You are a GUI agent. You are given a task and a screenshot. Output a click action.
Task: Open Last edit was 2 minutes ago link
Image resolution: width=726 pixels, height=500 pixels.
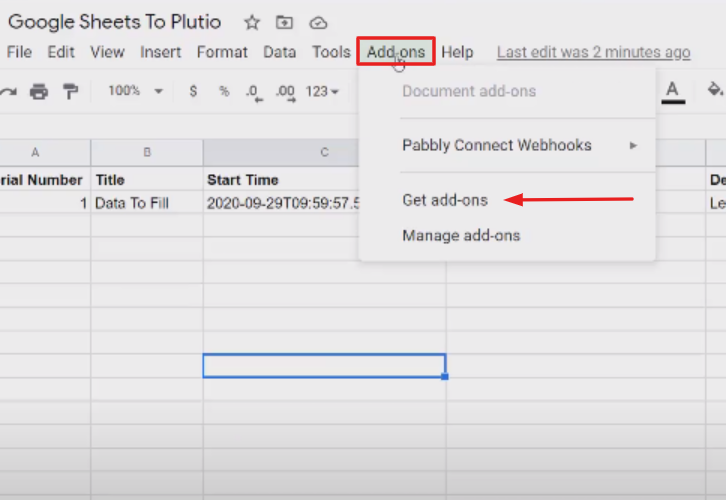point(594,52)
